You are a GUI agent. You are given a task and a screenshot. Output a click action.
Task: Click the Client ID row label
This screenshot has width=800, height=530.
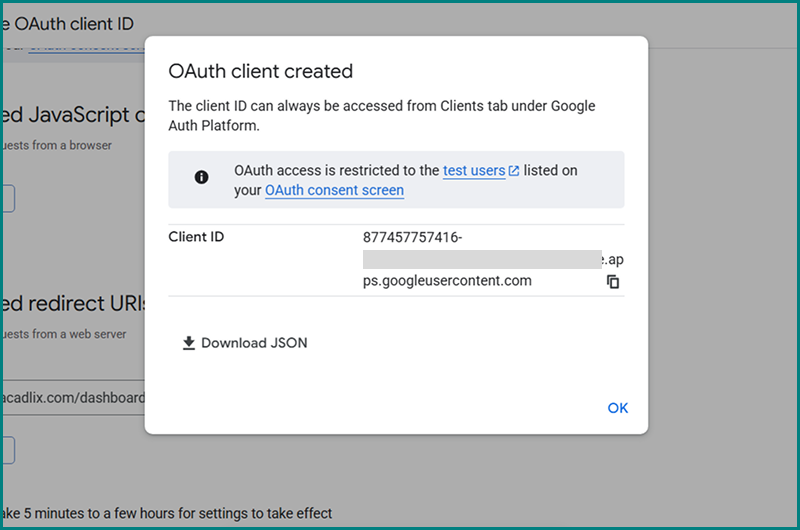pos(196,237)
